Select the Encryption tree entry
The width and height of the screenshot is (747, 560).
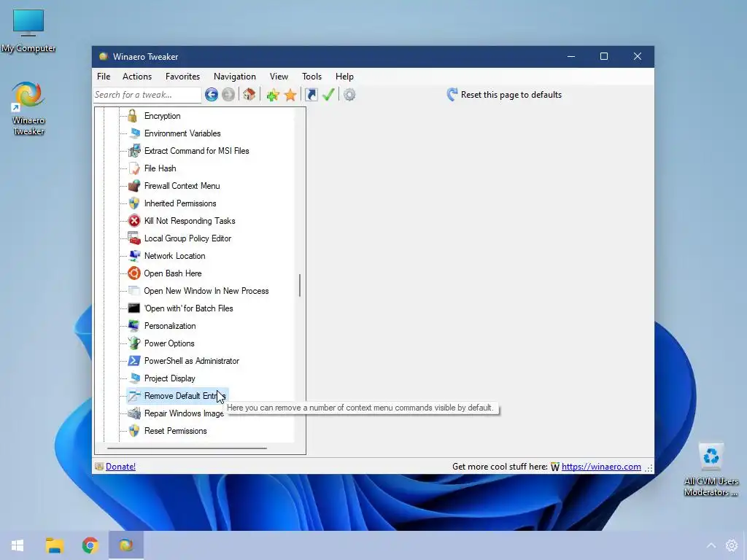click(162, 116)
